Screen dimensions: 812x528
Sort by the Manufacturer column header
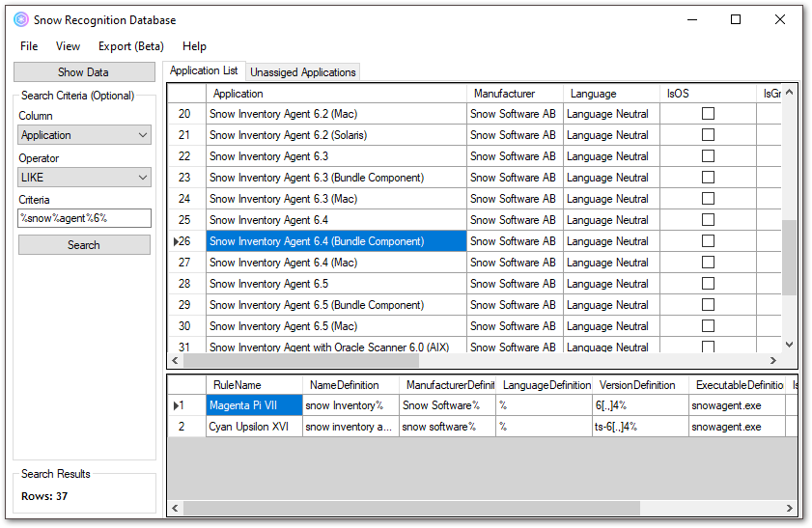(x=515, y=94)
